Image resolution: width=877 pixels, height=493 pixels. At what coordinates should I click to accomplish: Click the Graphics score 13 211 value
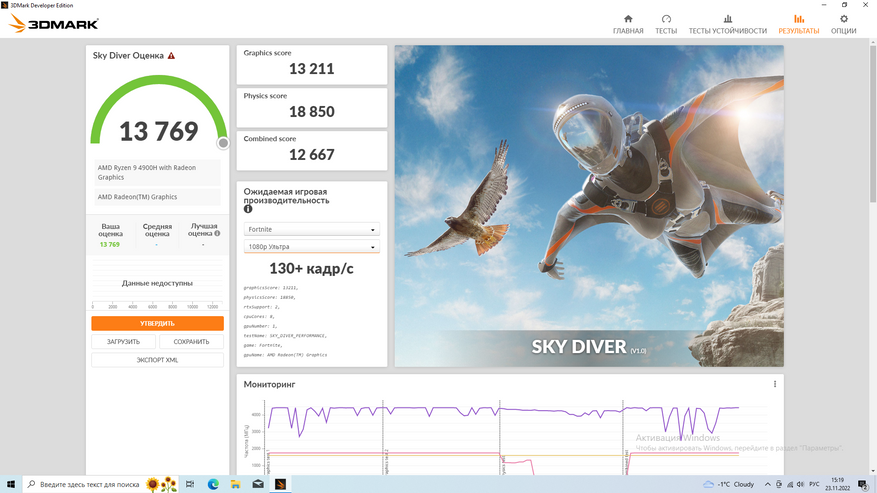(x=312, y=69)
